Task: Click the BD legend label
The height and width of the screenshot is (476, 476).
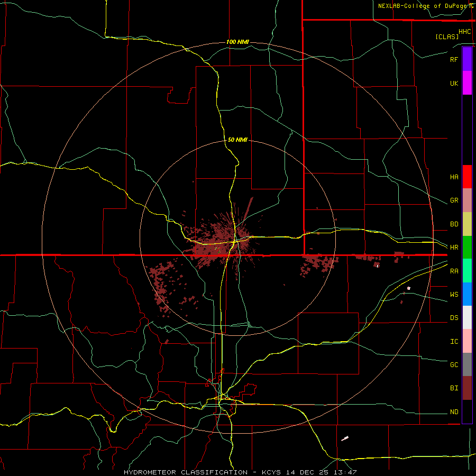Action: click(x=454, y=224)
